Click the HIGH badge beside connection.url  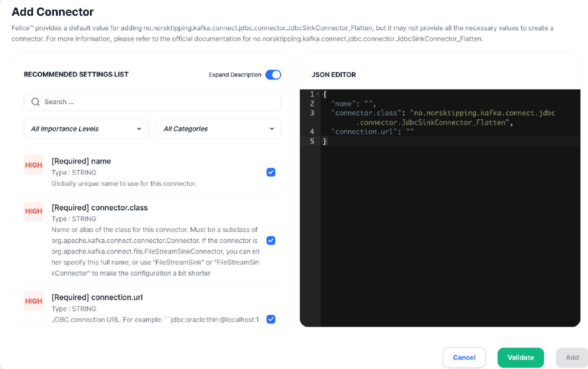point(33,301)
